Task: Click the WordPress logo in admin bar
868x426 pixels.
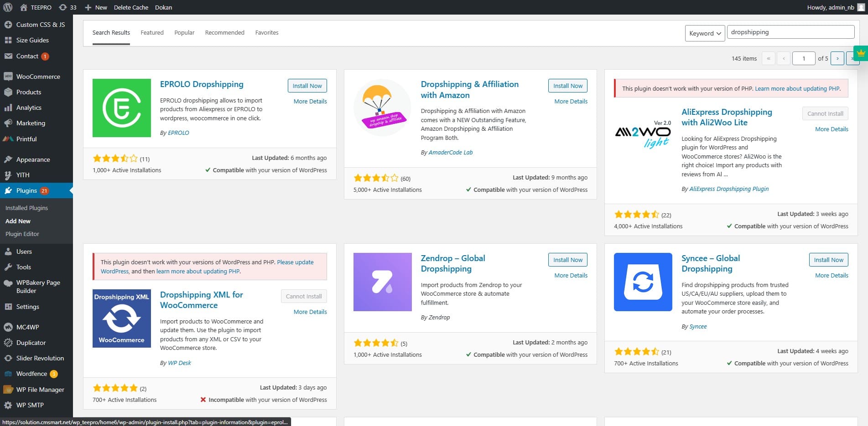Action: 8,7
